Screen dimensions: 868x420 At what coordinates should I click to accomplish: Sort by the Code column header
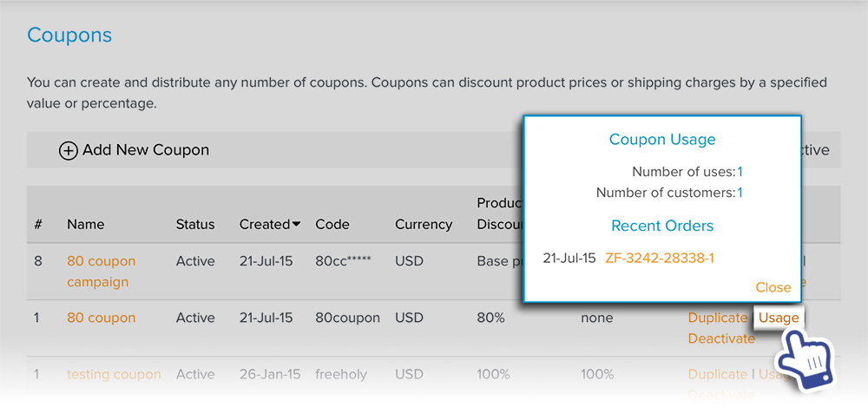tap(332, 224)
